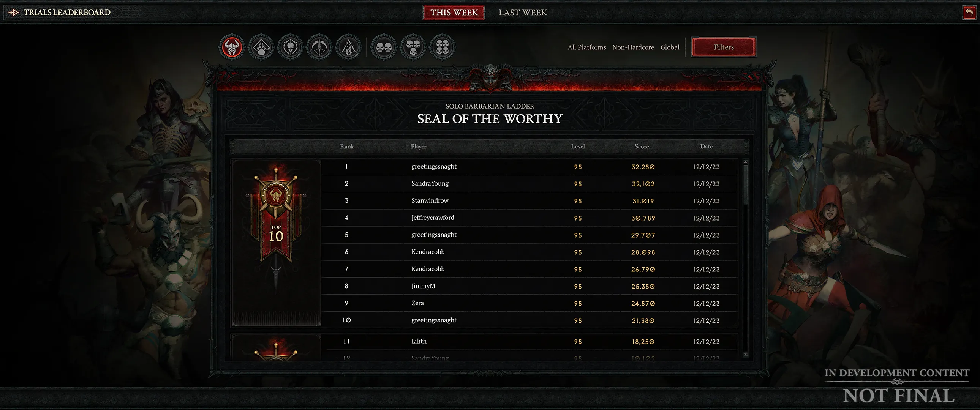The image size is (980, 410).
Task: Select the Barbarian class icon
Action: (x=232, y=47)
